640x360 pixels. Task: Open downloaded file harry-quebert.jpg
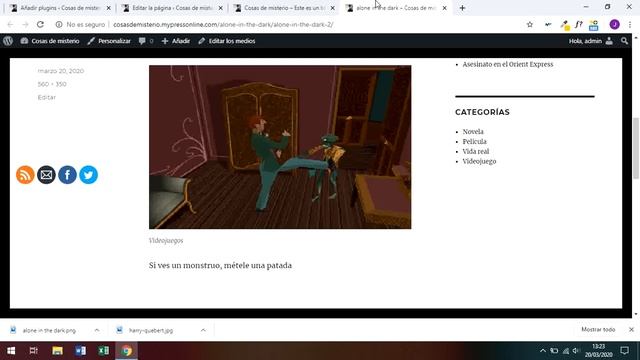(x=146, y=330)
